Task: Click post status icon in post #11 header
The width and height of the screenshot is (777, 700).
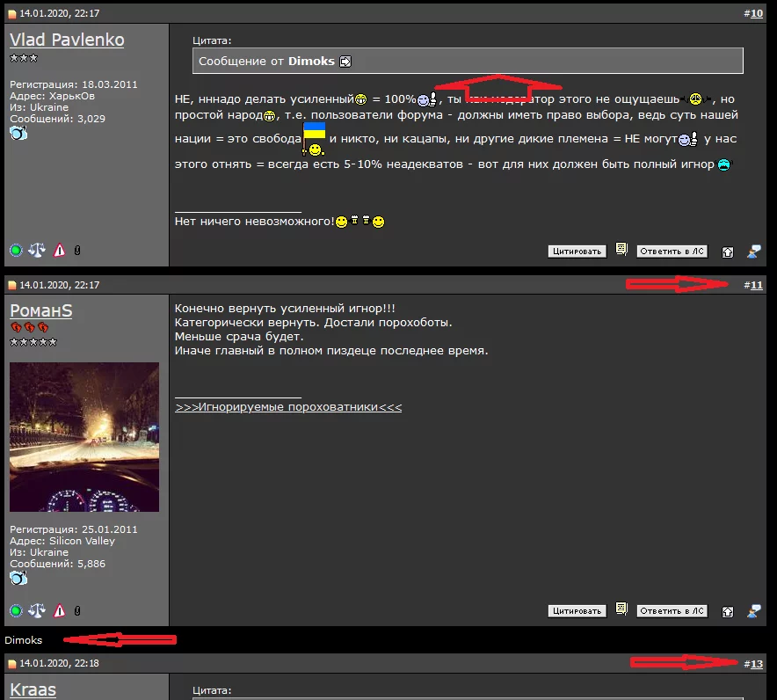Action: tap(12, 286)
